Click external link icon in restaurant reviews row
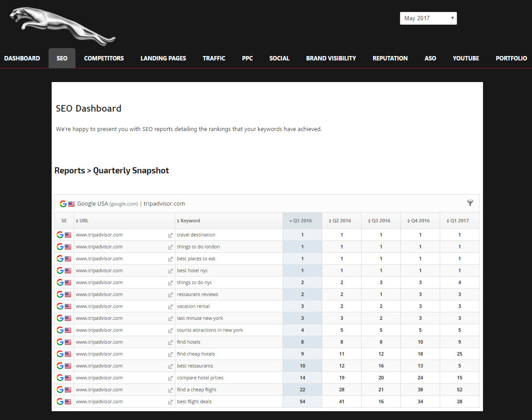 (170, 295)
